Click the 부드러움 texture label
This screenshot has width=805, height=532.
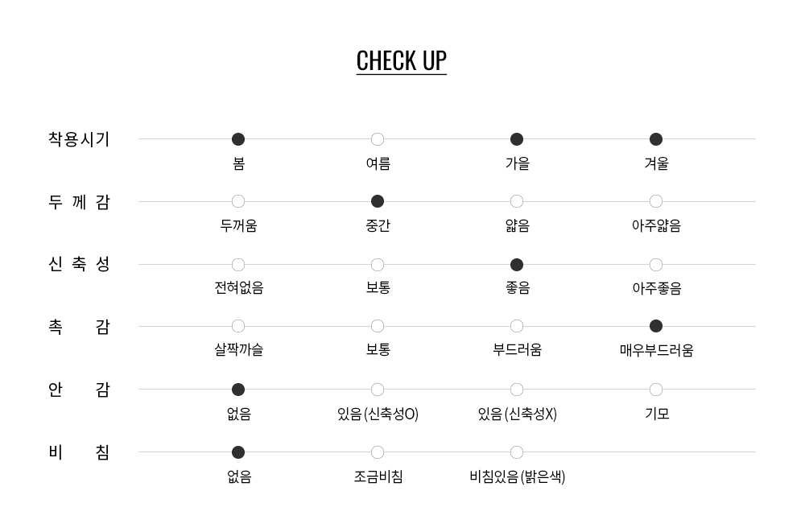coord(517,350)
